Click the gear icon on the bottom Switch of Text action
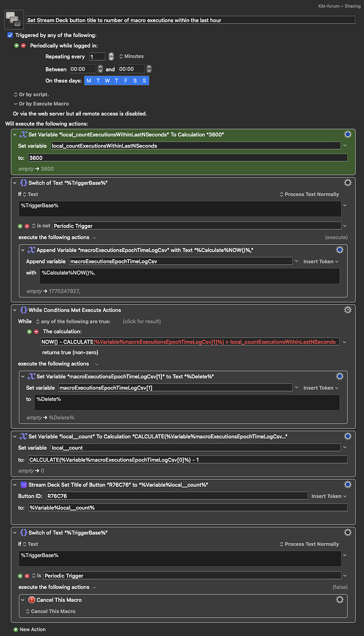 point(347,532)
